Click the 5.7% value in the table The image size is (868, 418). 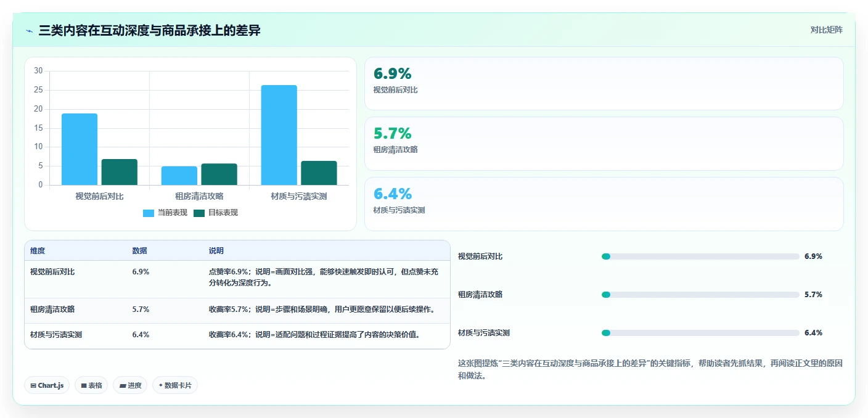click(141, 309)
